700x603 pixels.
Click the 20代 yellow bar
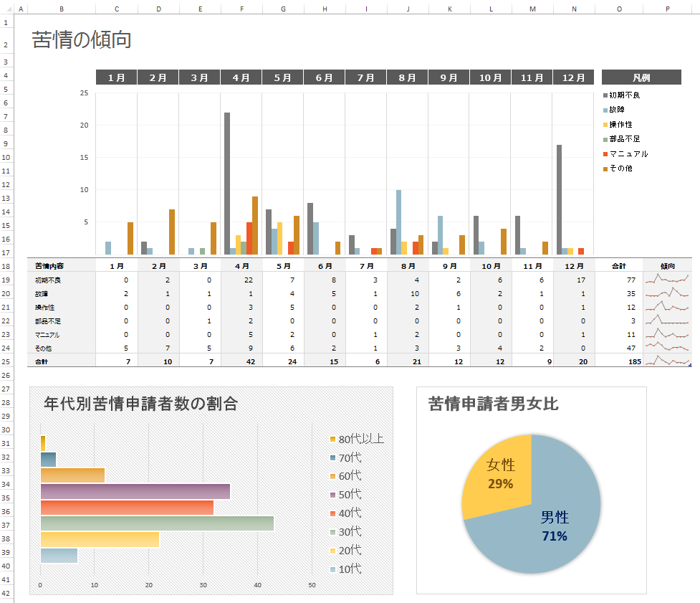coord(100,540)
